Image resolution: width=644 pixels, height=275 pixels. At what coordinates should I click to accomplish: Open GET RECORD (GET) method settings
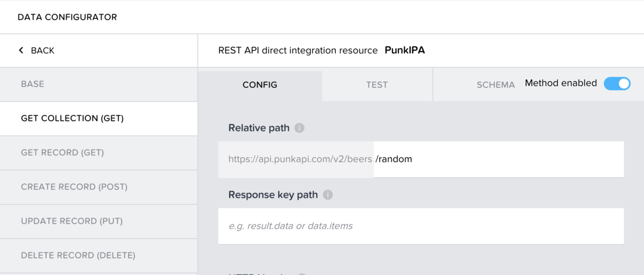coord(62,153)
